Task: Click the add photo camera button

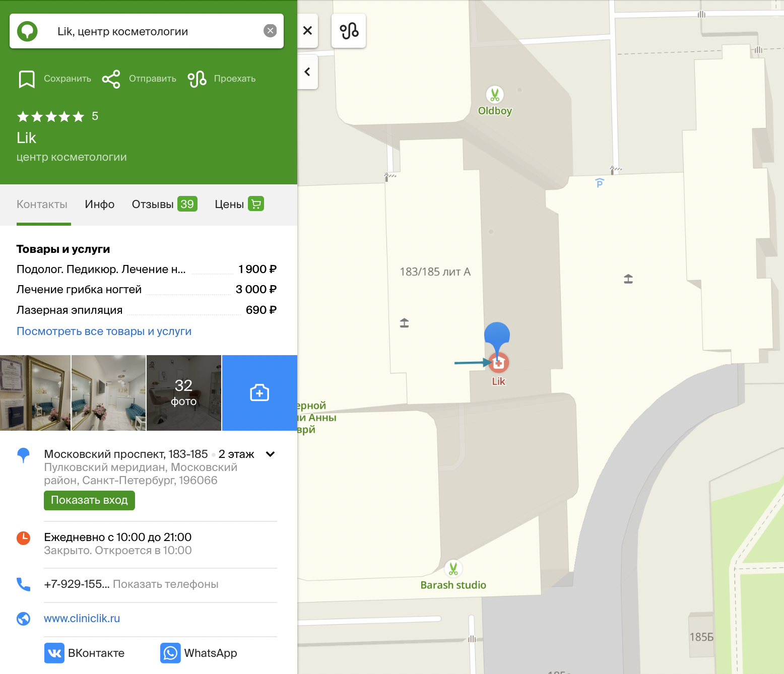Action: pyautogui.click(x=259, y=393)
